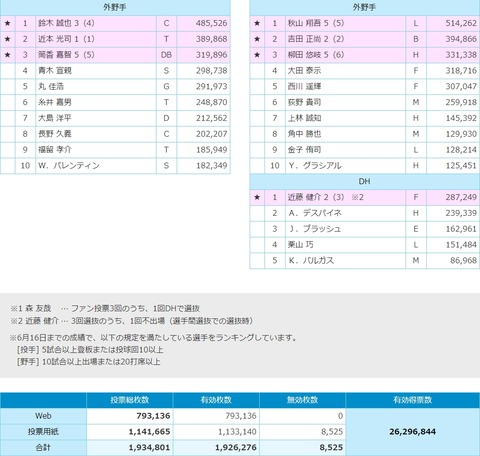480x456 pixels.
Task: Click the 無効枚数 column header
Action: coord(302,400)
